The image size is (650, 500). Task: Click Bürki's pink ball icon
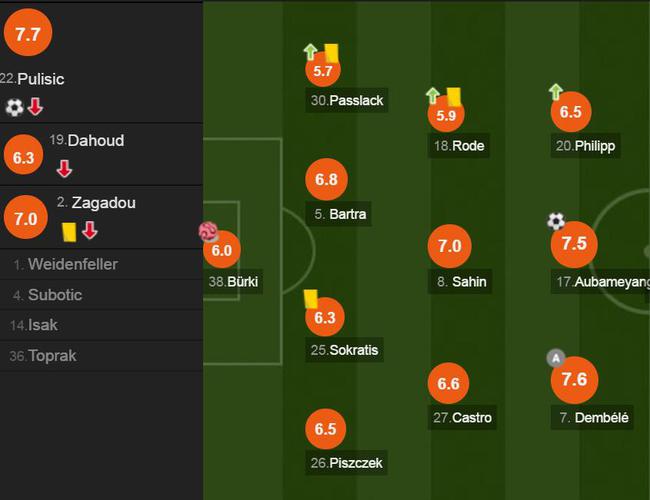(208, 231)
